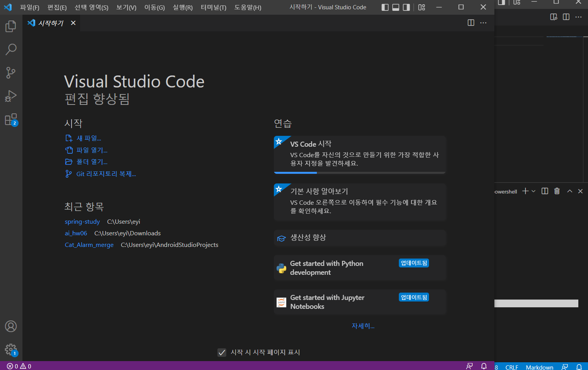Open notifications bell in background window
This screenshot has width=588, height=370.
pos(579,367)
